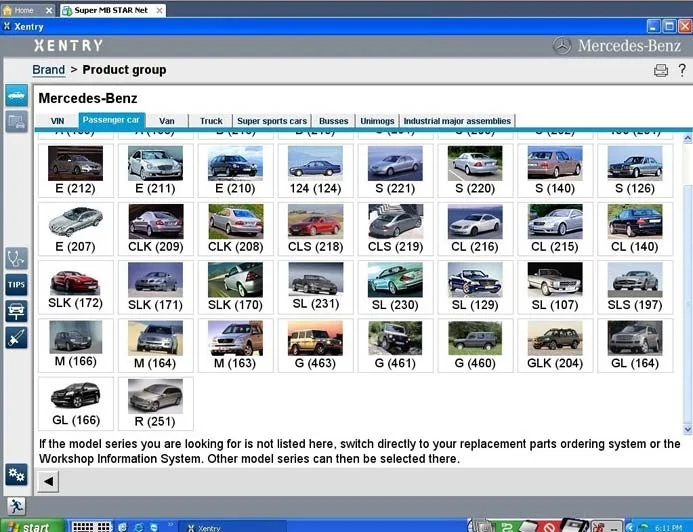Switch to the VIN tab
Viewport: 693px width, 532px height.
coord(57,121)
